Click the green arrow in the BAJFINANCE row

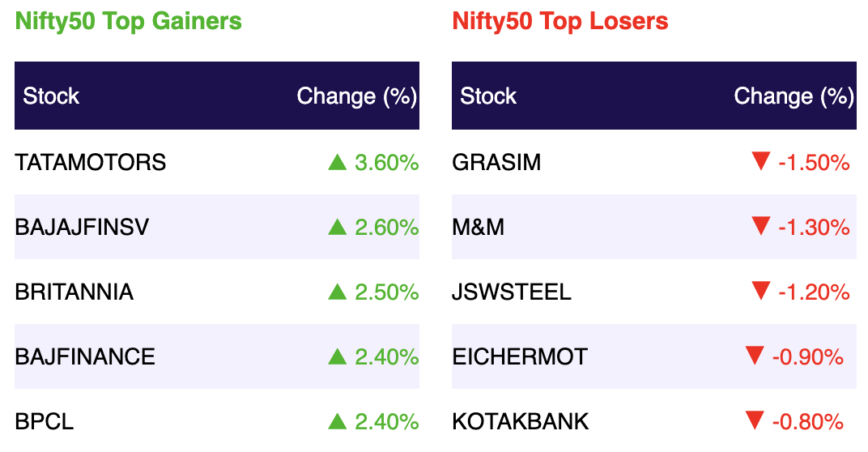(337, 356)
